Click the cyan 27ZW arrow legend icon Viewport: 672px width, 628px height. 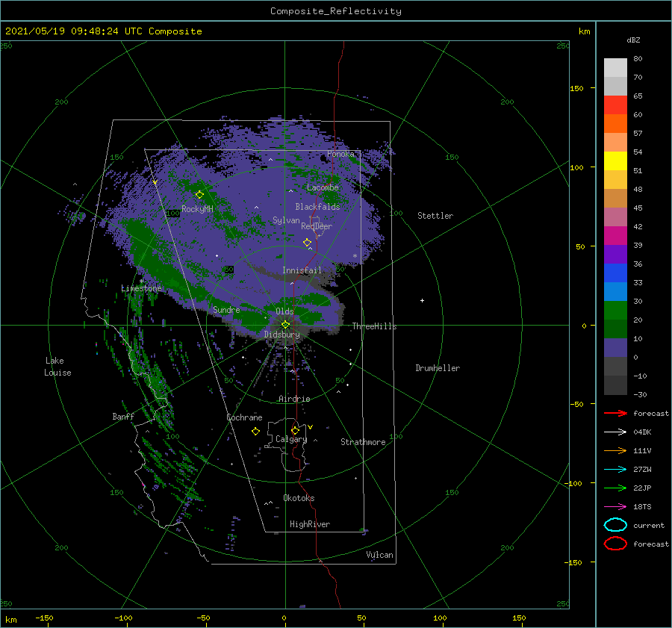(x=615, y=470)
